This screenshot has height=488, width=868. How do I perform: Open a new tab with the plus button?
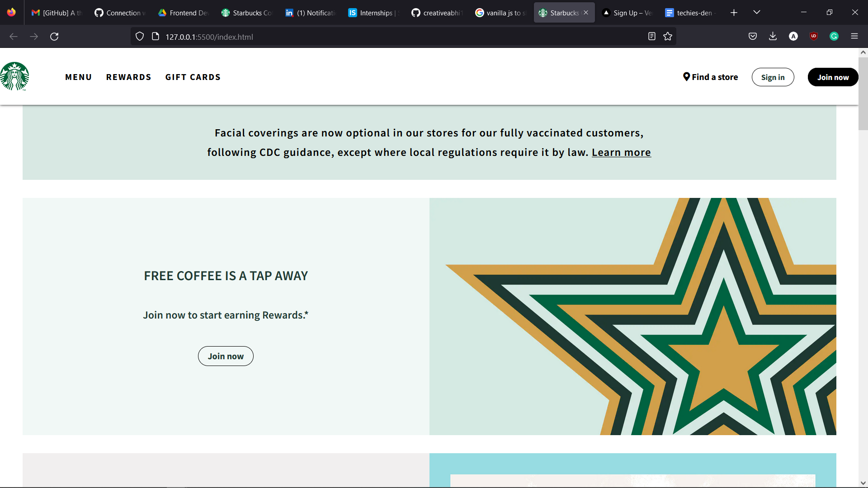point(734,13)
